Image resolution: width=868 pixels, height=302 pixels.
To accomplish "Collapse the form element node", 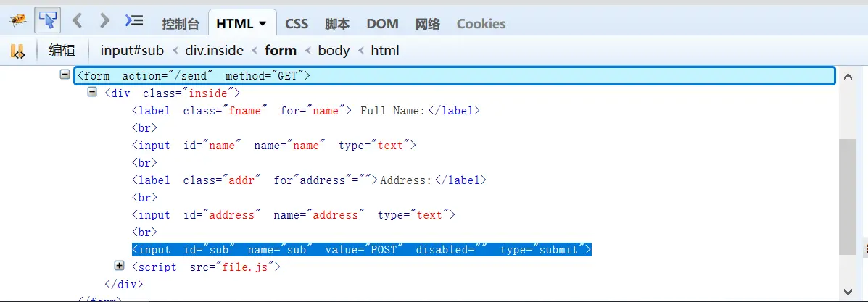I will (65, 75).
